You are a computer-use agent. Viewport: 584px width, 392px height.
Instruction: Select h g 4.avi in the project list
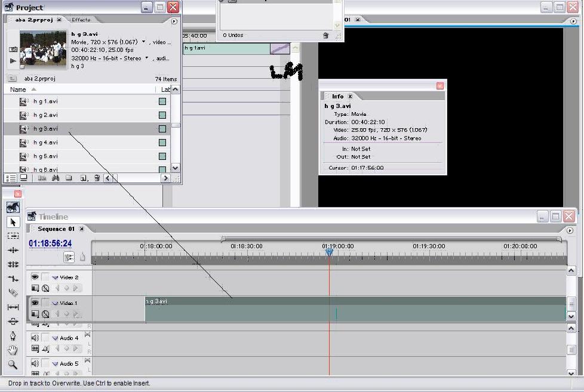point(46,143)
